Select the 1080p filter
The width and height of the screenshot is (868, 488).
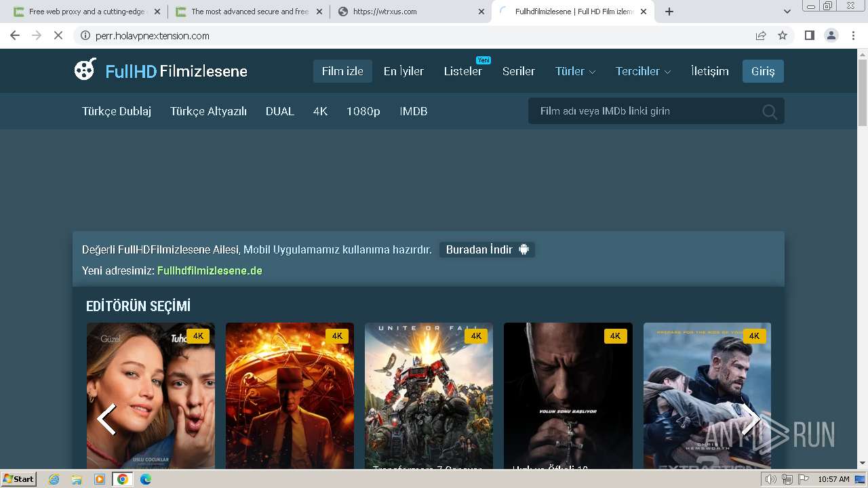pos(363,111)
